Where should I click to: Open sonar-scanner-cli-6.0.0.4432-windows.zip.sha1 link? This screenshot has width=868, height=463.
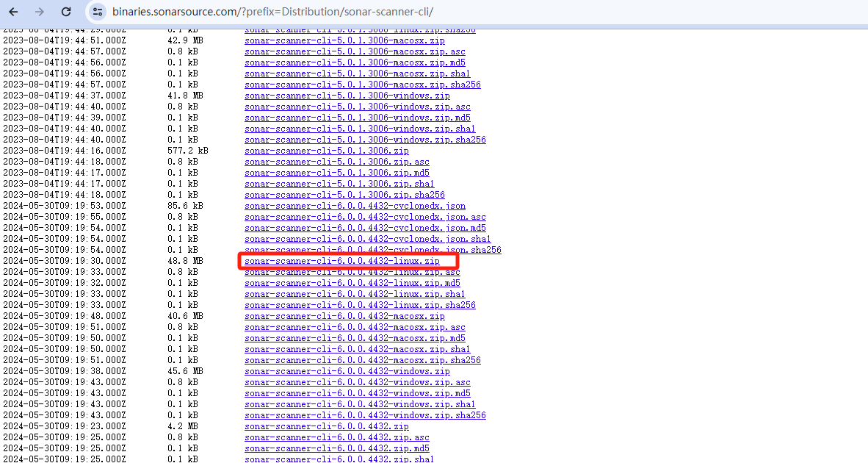(360, 404)
